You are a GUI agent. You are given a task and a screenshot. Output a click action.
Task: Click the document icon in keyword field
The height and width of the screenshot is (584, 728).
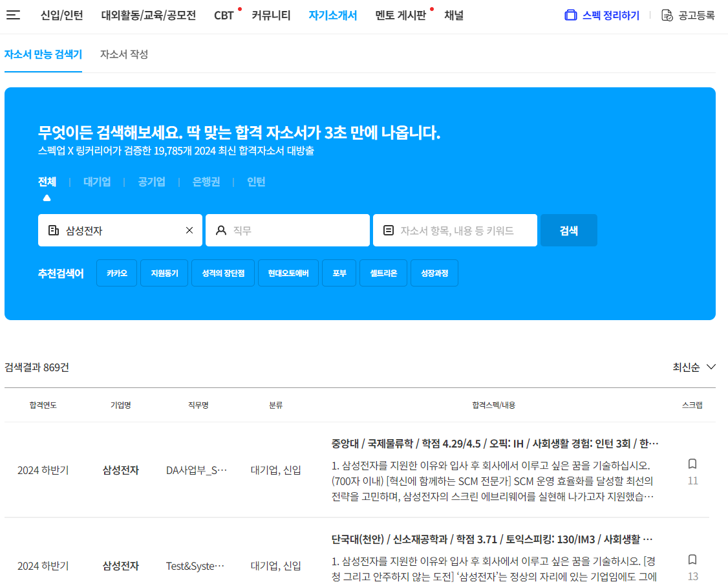point(389,230)
